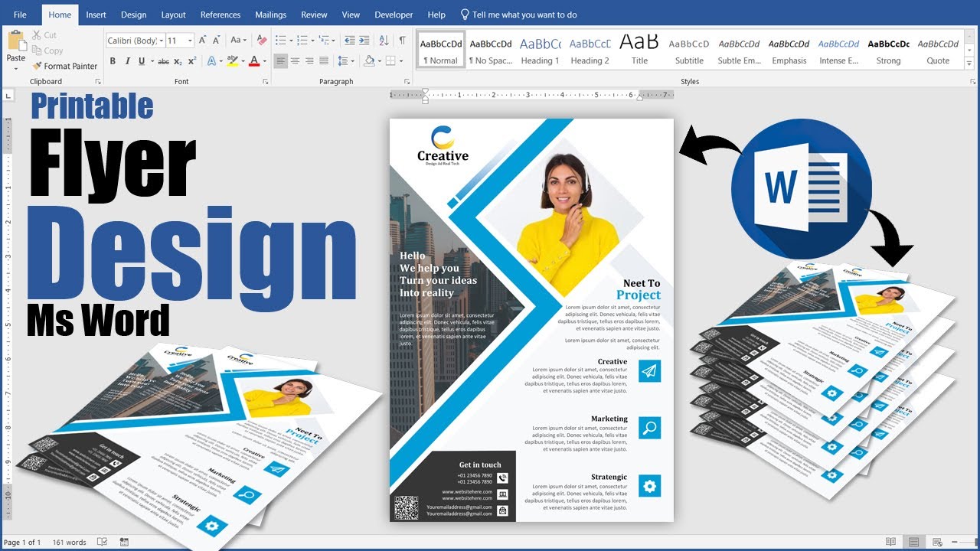Viewport: 980px width, 551px height.
Task: Toggle Justify paragraph alignment
Action: tap(324, 61)
